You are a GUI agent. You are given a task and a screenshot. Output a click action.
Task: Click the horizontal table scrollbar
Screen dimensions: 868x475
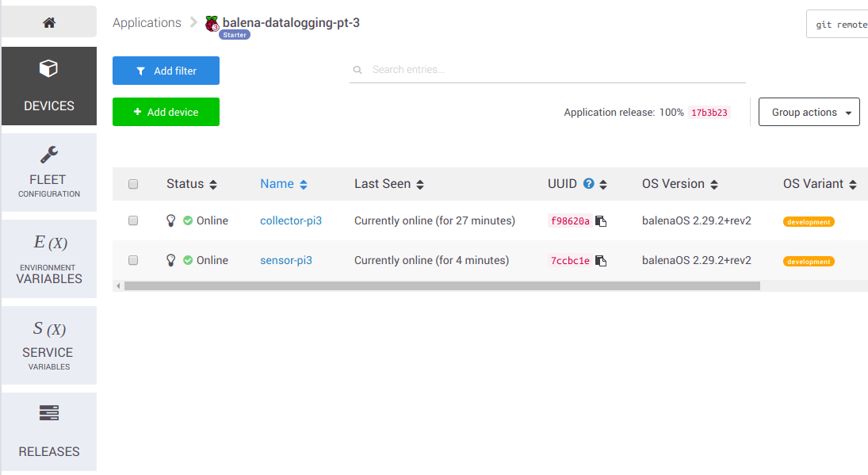[x=442, y=285]
